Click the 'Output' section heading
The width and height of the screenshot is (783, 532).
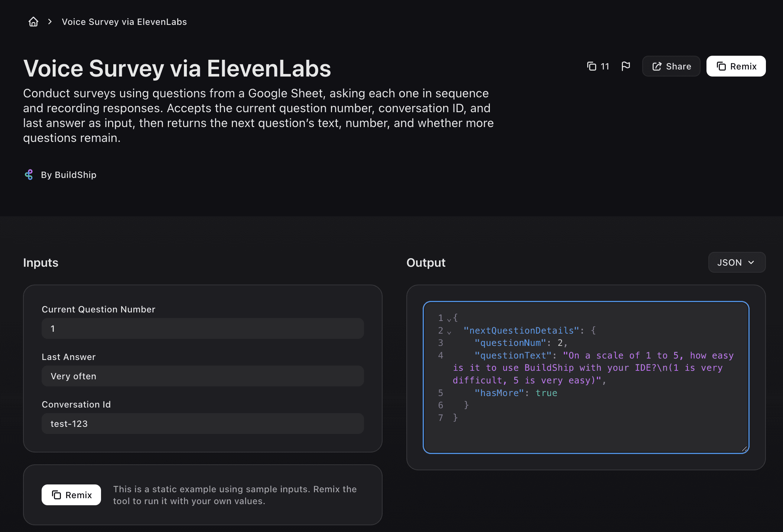[426, 263]
